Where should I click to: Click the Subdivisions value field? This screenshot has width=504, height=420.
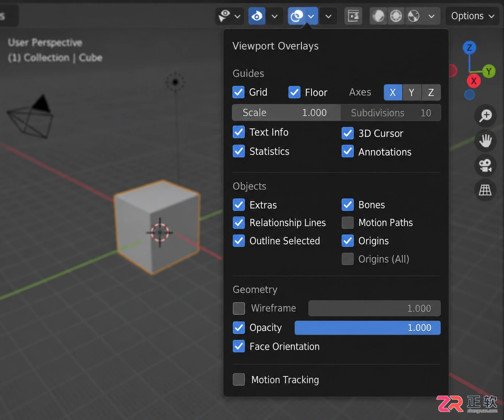391,113
